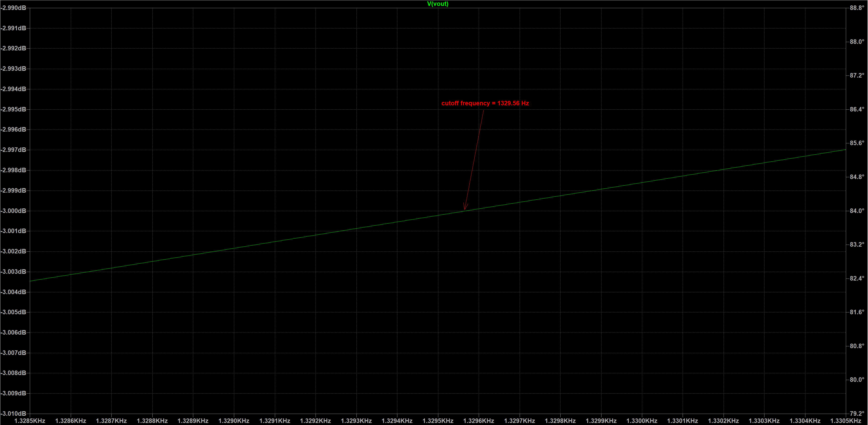Image resolution: width=868 pixels, height=425 pixels.
Task: Click the 1.3290KHz frequency axis label
Action: 234,421
